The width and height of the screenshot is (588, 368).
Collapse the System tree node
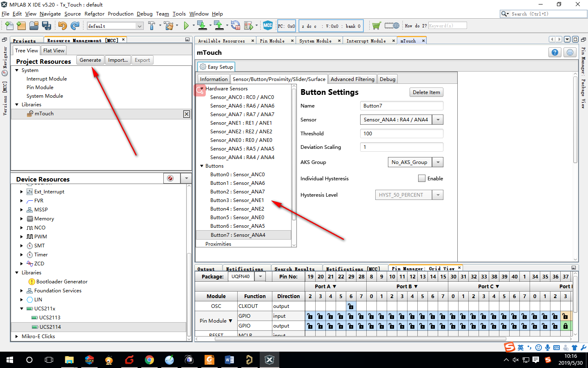tap(17, 70)
